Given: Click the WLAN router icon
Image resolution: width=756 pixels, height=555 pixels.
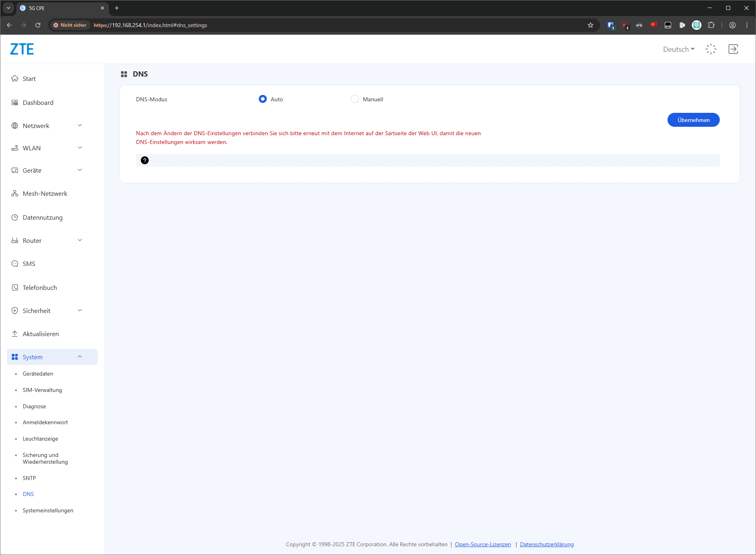Looking at the screenshot, I should pos(15,148).
